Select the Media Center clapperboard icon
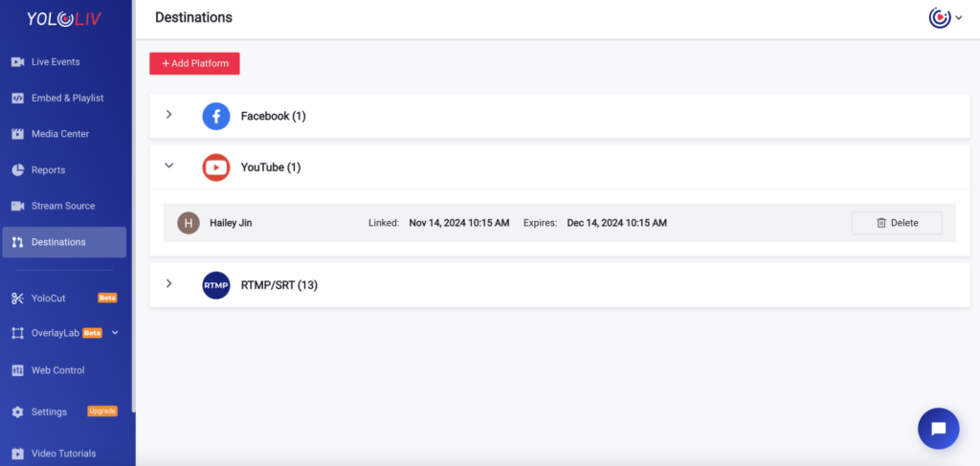 point(17,134)
